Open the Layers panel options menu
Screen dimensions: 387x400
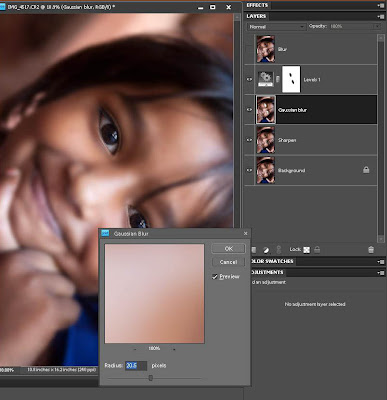click(x=381, y=16)
